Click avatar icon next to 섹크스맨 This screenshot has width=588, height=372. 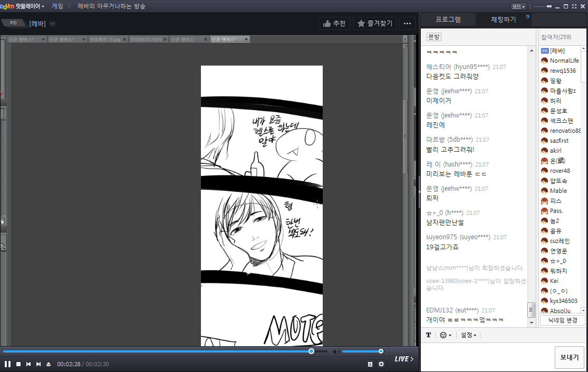(x=545, y=121)
